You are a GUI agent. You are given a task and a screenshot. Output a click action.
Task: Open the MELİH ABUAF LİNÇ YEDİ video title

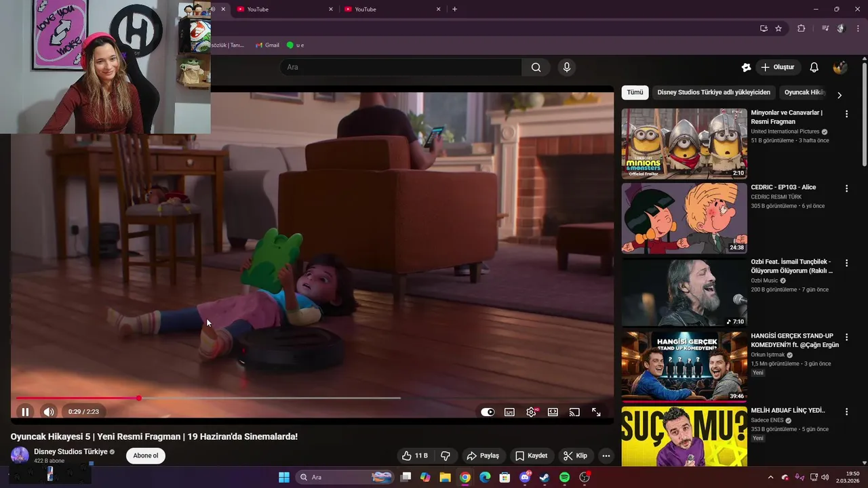click(788, 410)
